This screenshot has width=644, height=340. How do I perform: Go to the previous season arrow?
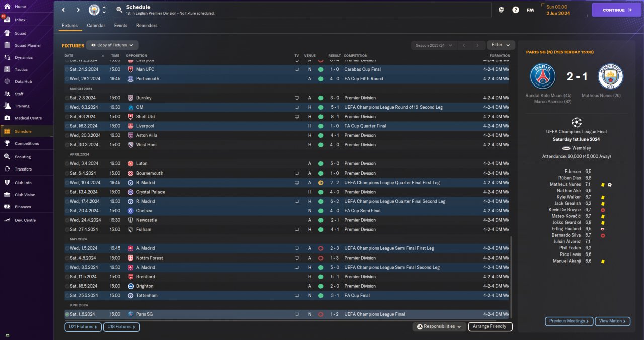pos(464,45)
